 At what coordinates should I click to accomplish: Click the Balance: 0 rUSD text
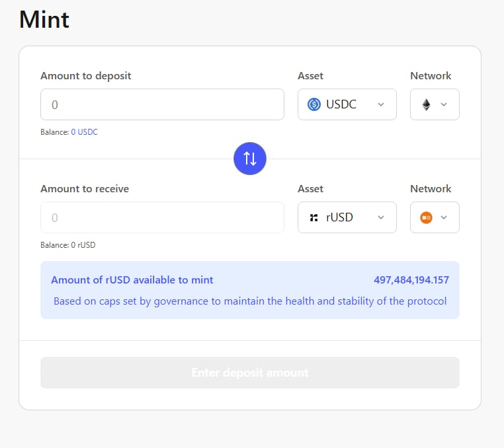(x=68, y=245)
